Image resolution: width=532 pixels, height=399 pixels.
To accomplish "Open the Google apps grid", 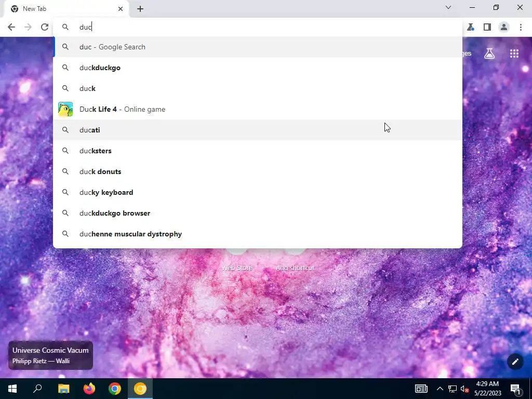I will (514, 54).
